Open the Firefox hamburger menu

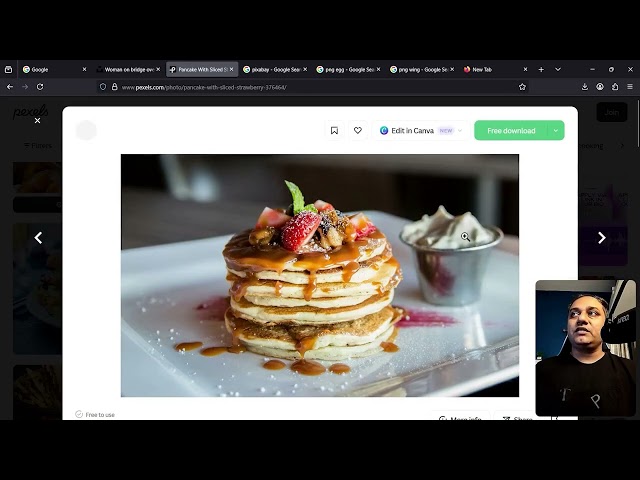pos(630,87)
